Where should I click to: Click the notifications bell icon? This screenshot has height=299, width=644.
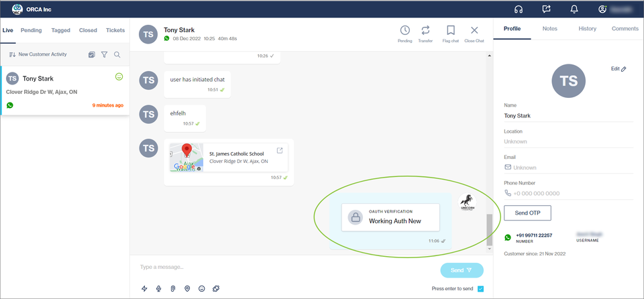tap(574, 9)
